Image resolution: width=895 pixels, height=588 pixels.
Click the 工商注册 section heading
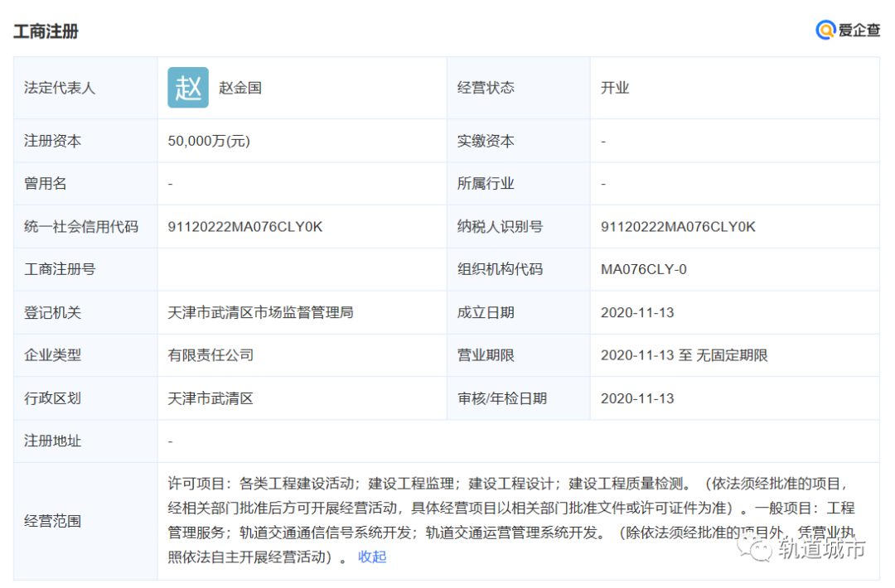[46, 31]
